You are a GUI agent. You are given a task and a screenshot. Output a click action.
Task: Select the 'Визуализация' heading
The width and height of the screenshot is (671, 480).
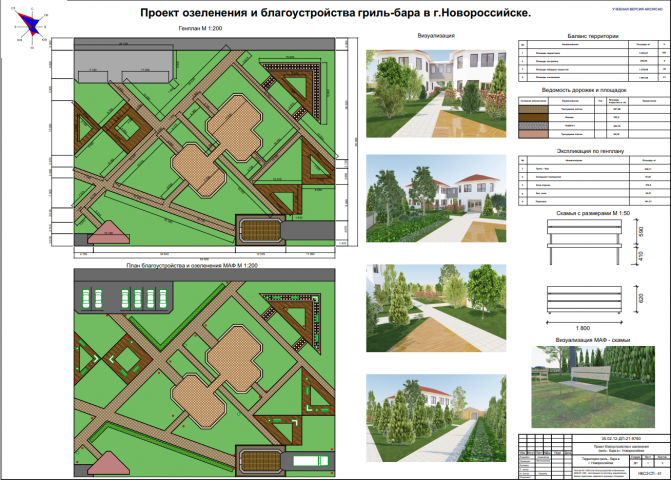436,36
